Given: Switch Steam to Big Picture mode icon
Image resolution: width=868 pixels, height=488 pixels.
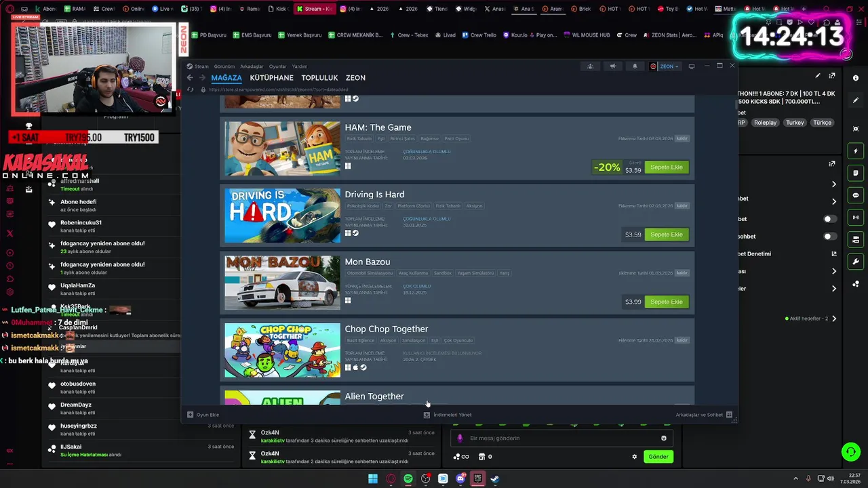Looking at the screenshot, I should point(692,66).
